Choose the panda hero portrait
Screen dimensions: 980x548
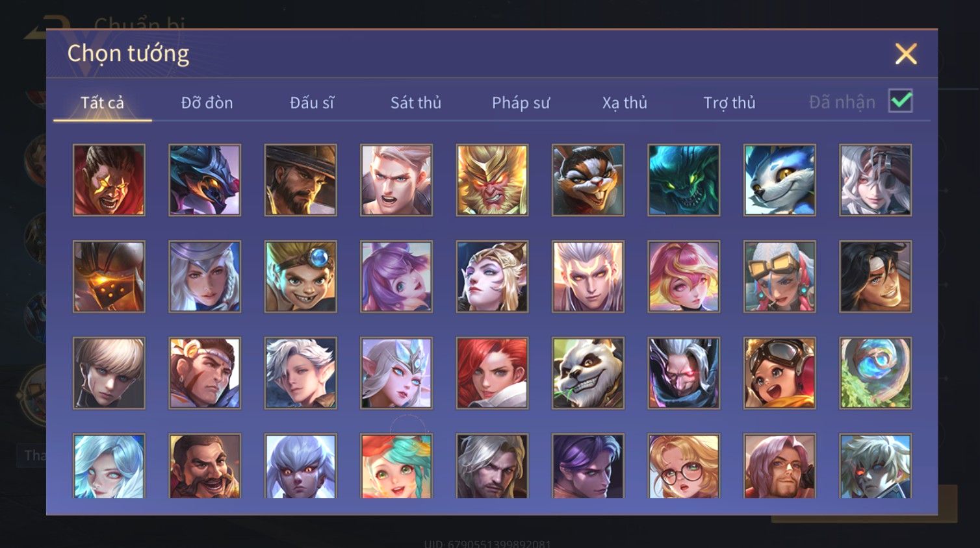[x=588, y=373]
